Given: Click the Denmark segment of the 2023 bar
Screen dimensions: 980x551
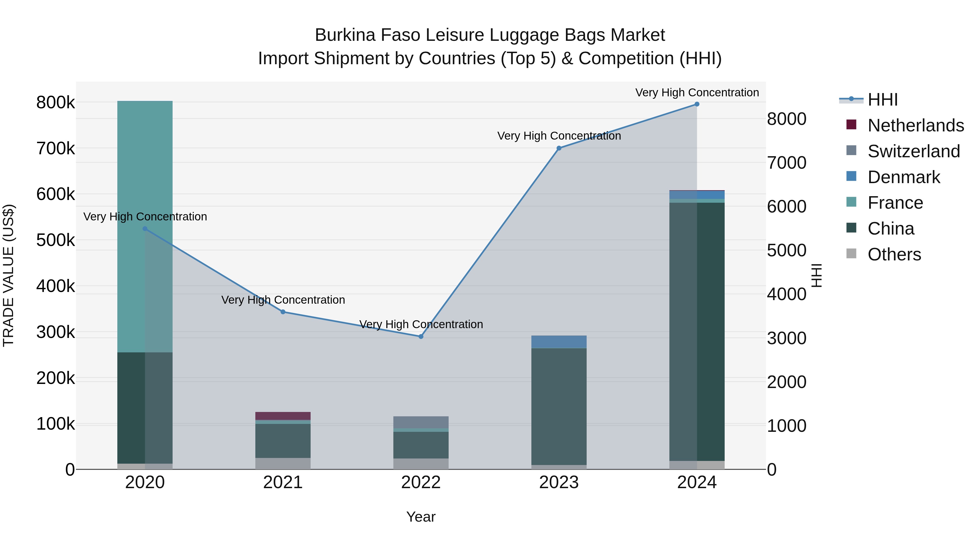Looking at the screenshot, I should coord(559,342).
